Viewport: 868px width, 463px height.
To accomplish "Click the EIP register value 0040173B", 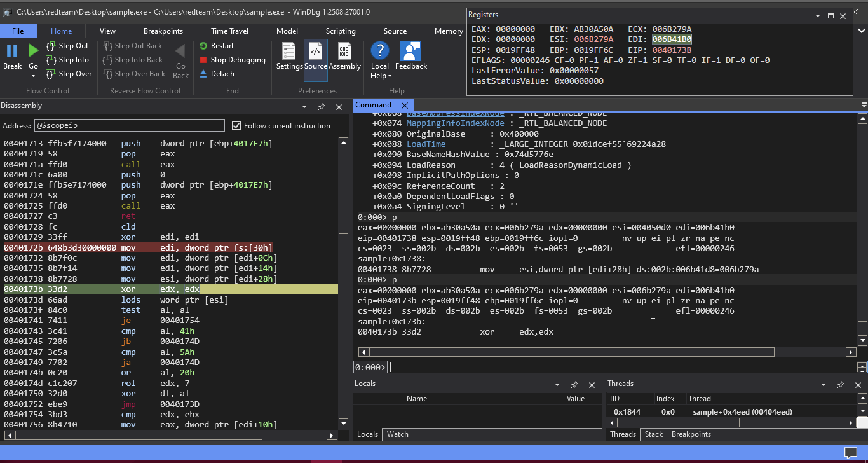I will [672, 50].
